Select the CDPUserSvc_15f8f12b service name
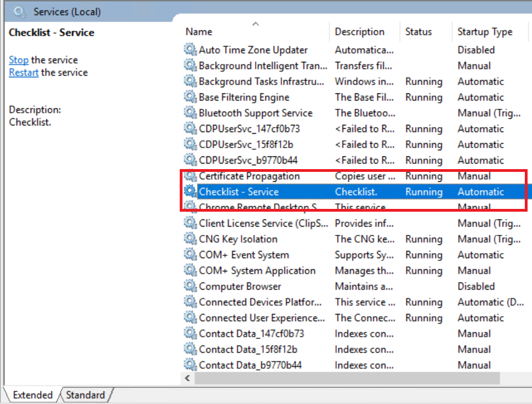Image resolution: width=532 pixels, height=404 pixels. pyautogui.click(x=246, y=144)
